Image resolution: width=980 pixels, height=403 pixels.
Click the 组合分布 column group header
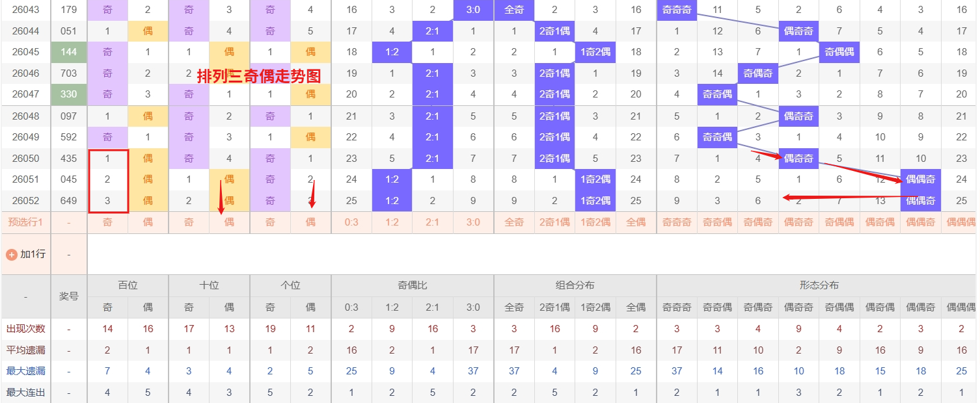[x=575, y=285]
